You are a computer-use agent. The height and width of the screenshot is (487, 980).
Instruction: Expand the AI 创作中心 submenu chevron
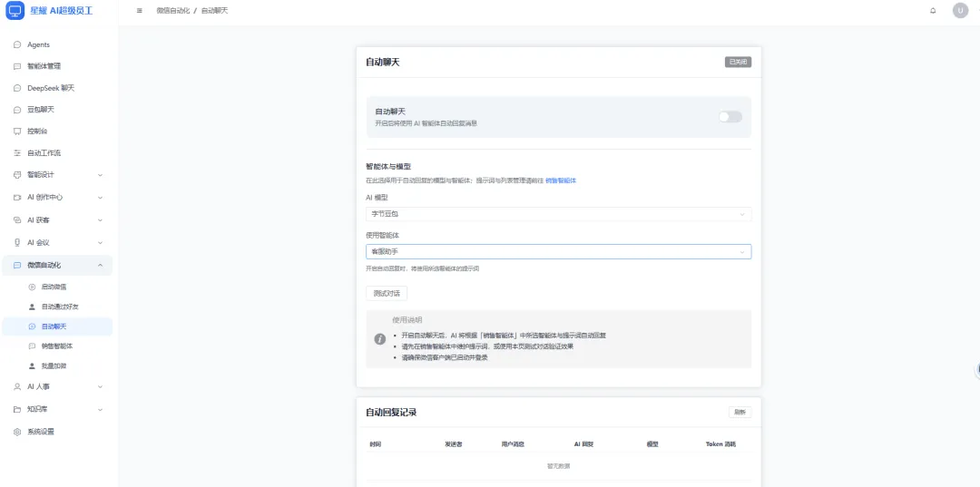tap(100, 198)
